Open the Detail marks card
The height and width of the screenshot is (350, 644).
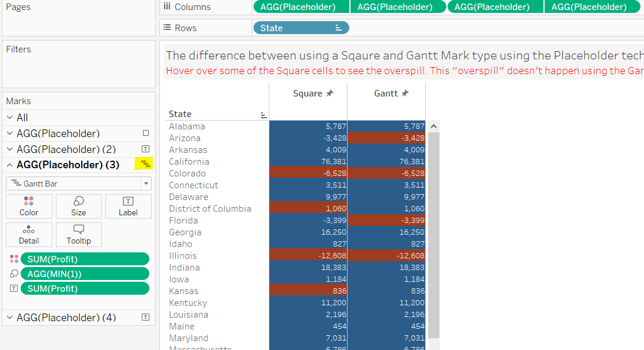(x=29, y=235)
